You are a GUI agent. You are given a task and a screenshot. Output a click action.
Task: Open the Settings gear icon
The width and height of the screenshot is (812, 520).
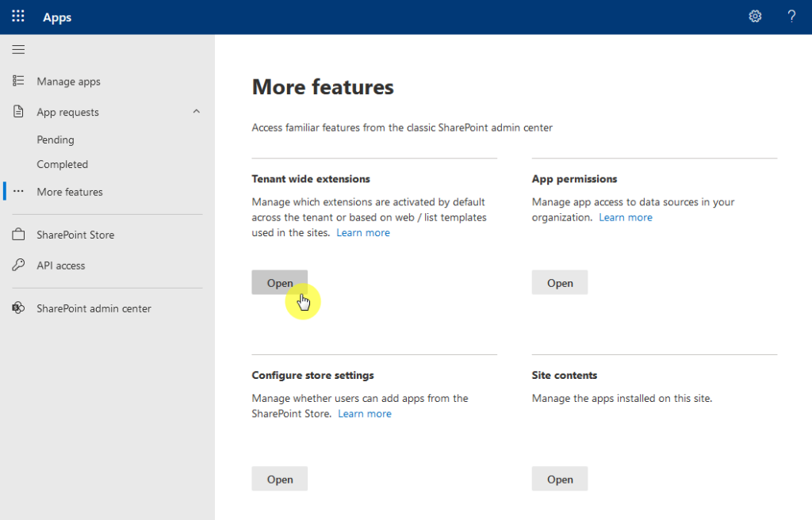click(x=755, y=17)
